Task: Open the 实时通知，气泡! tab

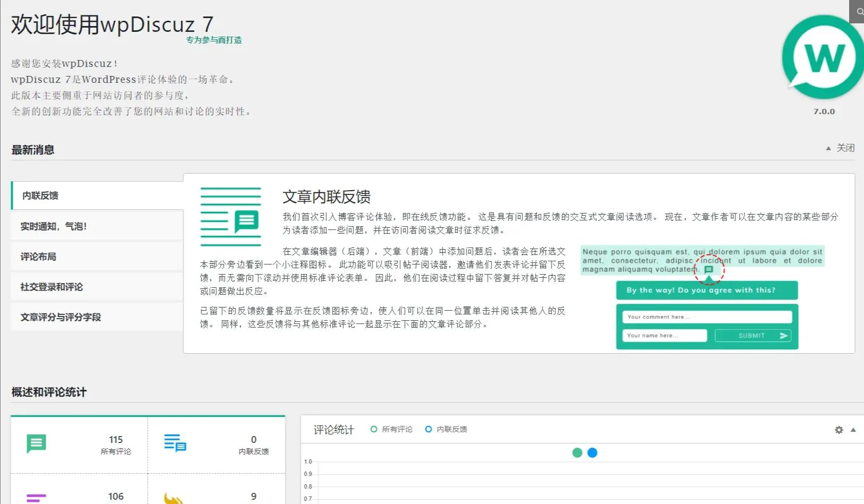Action: tap(97, 226)
